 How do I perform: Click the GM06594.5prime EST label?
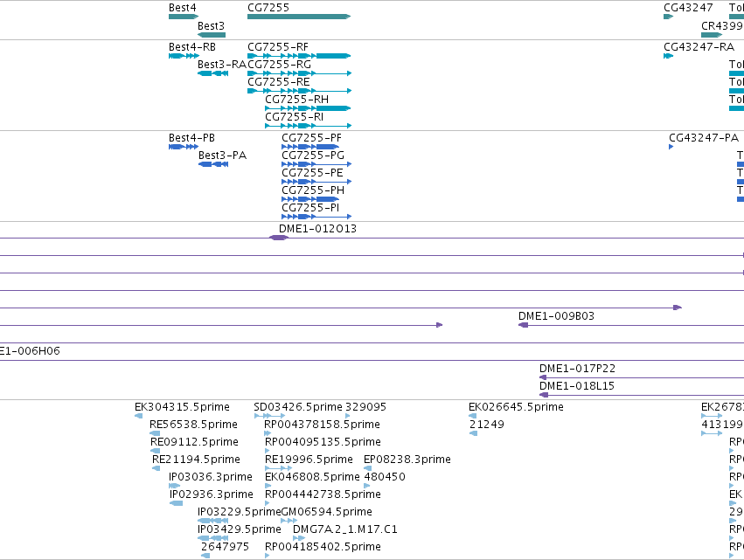(327, 512)
